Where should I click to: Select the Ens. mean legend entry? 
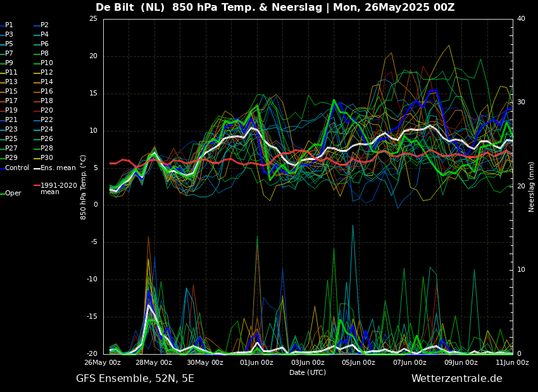tap(54, 168)
